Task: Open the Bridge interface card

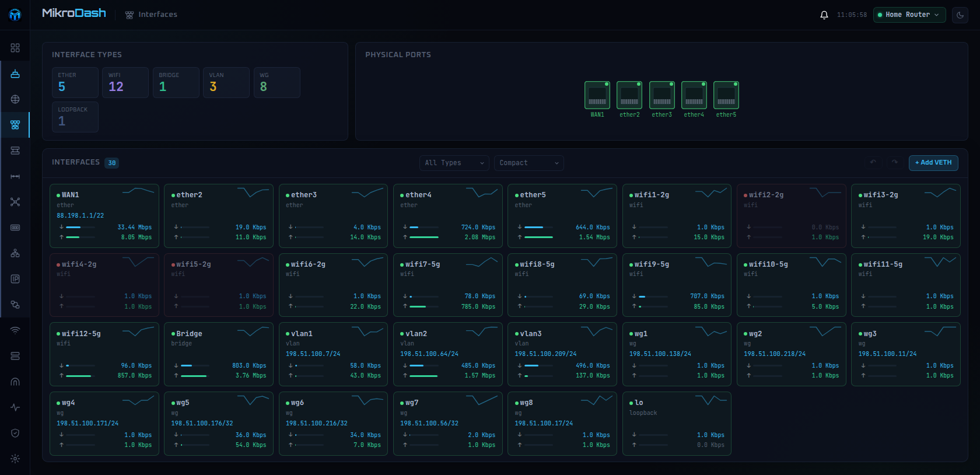Action: [x=219, y=355]
